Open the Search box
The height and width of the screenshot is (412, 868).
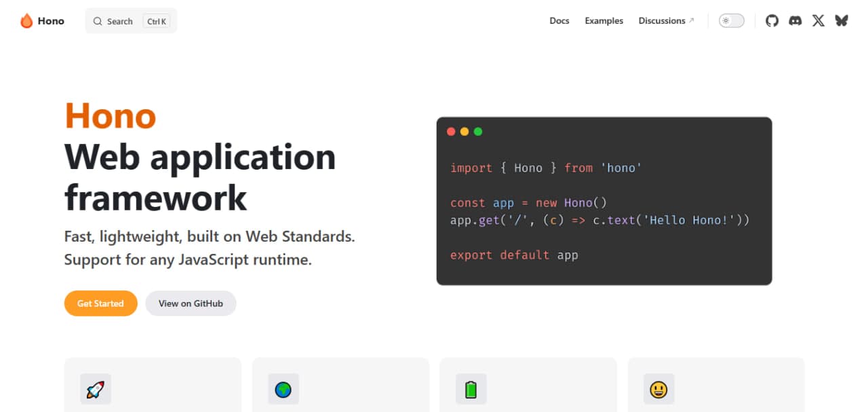point(131,21)
